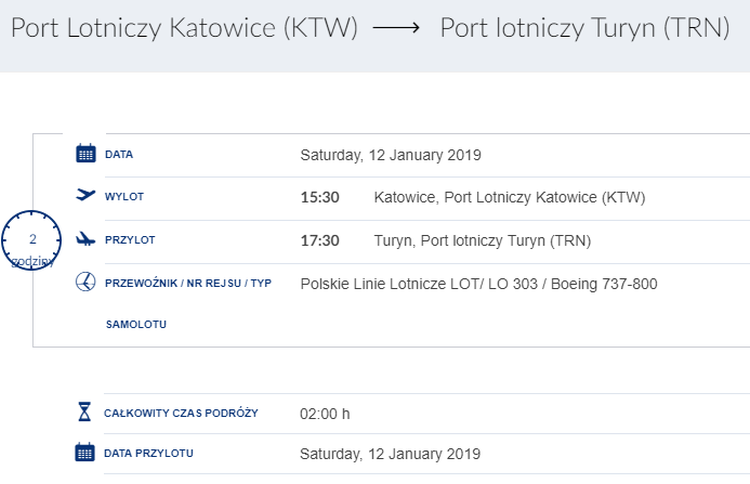Click the calendar icon beside DATA PRZYLOTU
This screenshot has height=484, width=750.
click(86, 453)
